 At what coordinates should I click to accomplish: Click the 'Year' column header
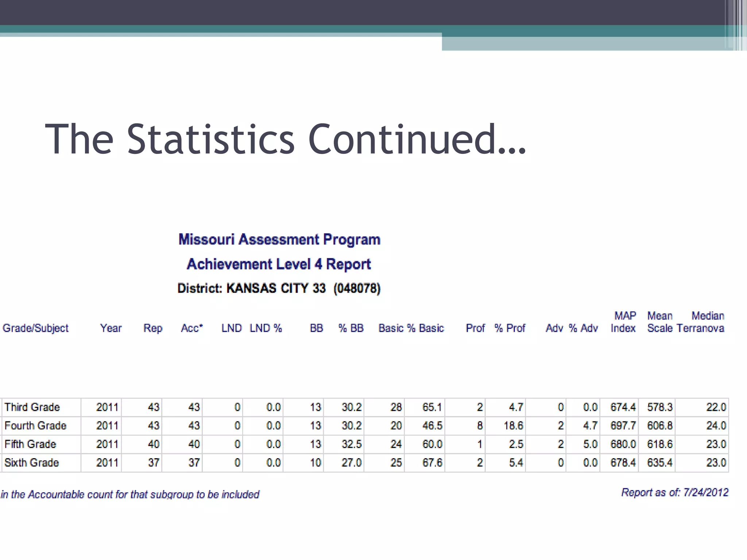coord(111,328)
